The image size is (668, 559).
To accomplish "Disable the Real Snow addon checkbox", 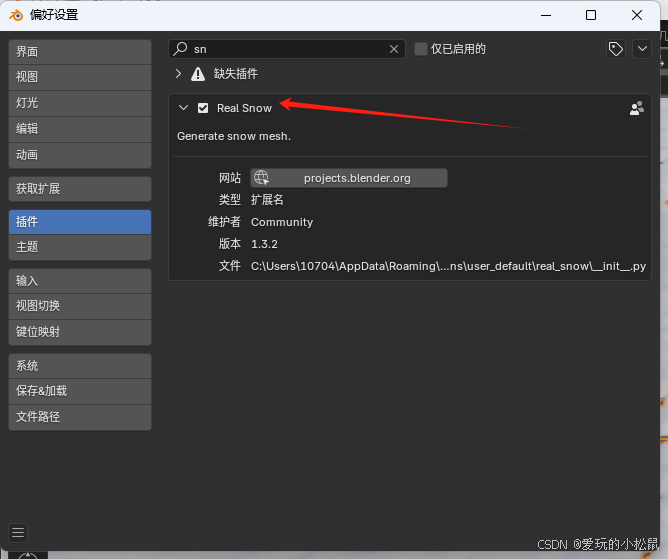I will pyautogui.click(x=203, y=108).
